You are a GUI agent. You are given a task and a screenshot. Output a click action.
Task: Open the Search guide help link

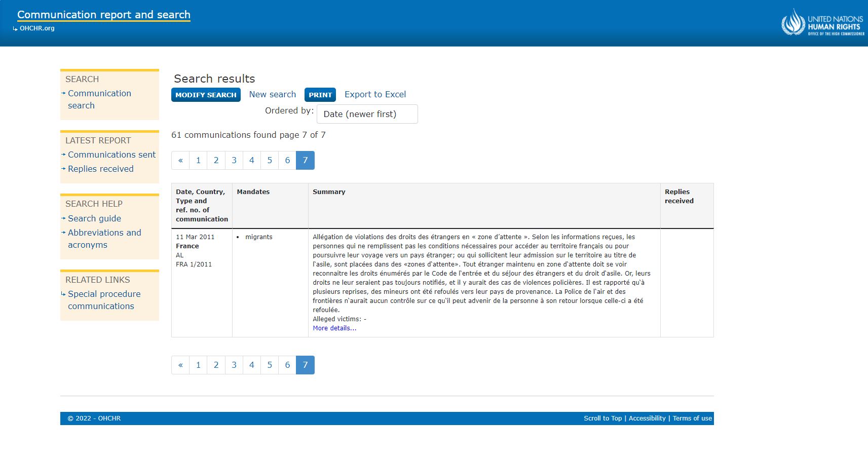tap(94, 218)
